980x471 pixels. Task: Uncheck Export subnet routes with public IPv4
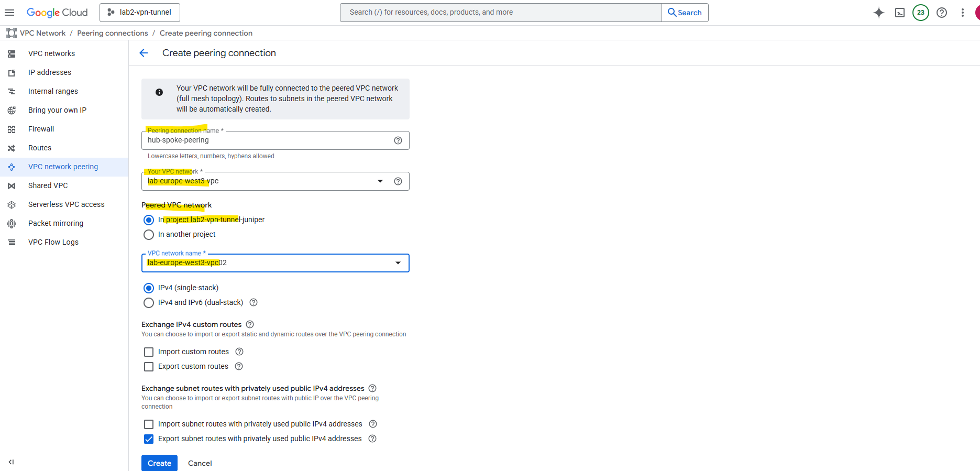[149, 439]
